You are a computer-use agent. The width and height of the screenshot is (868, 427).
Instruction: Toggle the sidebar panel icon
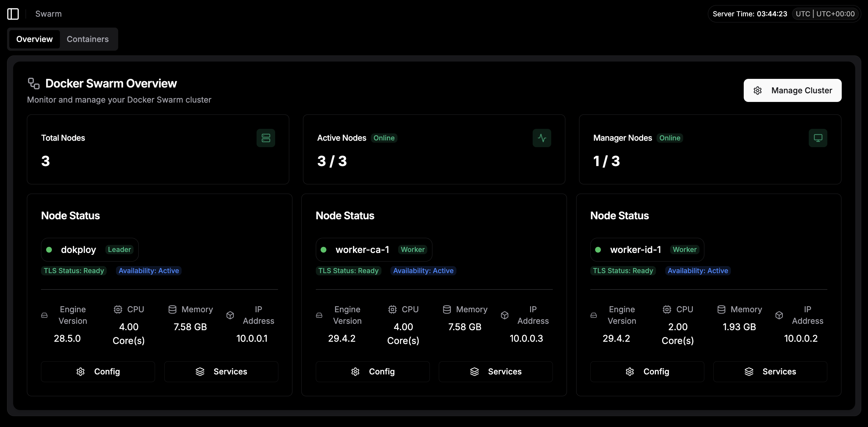pos(13,14)
